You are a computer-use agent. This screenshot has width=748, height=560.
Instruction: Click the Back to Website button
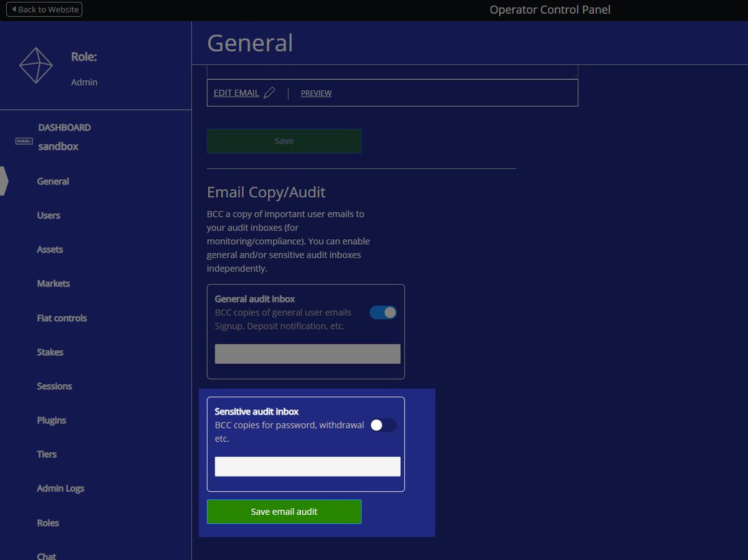44,9
